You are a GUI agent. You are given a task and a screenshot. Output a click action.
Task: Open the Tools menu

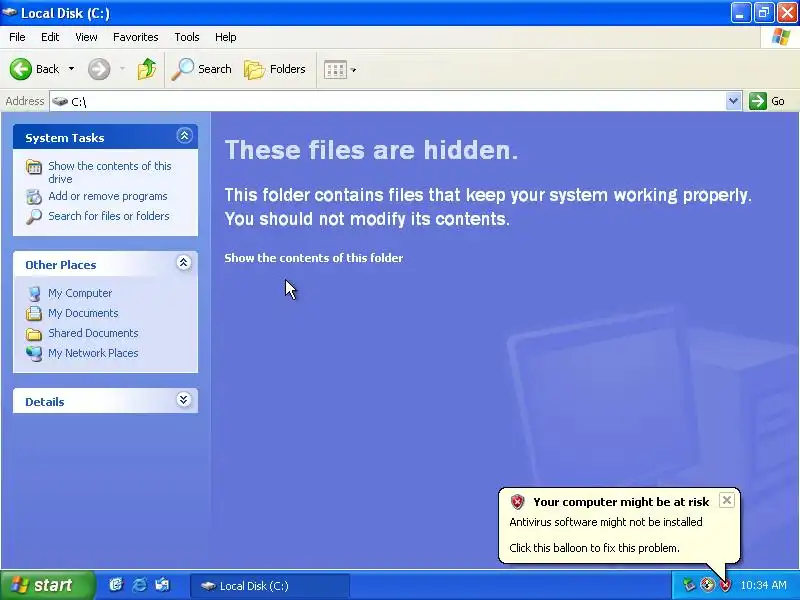click(x=187, y=37)
